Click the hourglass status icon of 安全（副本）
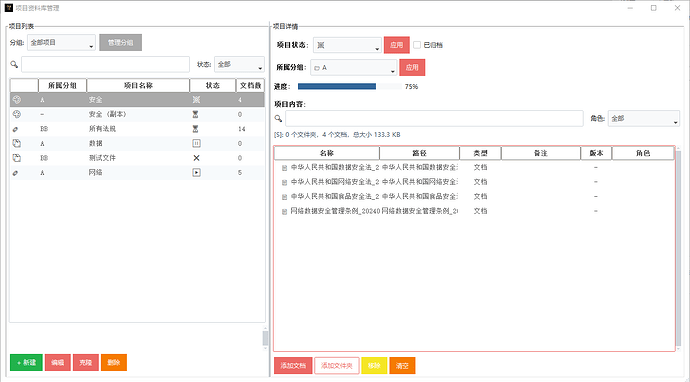690x382 pixels. (195, 114)
